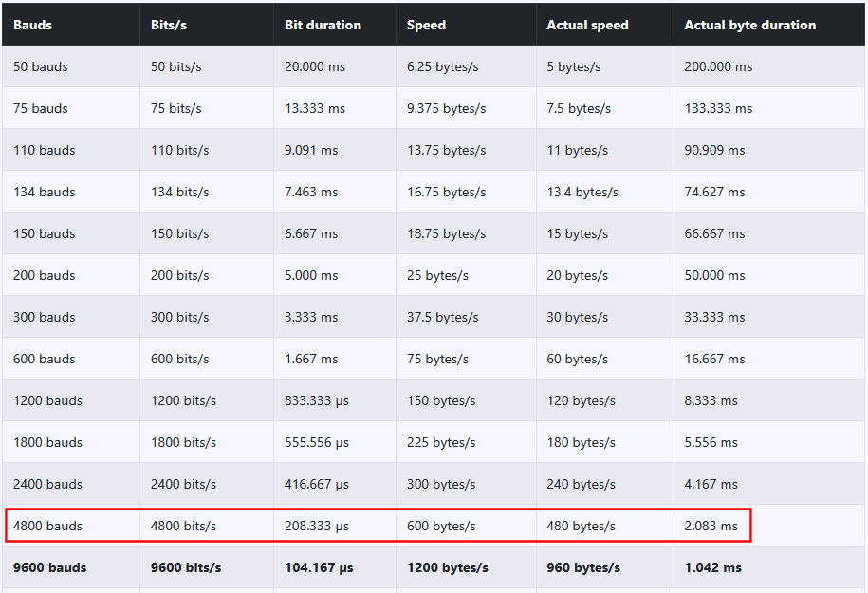Viewport: 868px width, 593px height.
Task: Click the Speed column header
Action: (x=426, y=25)
